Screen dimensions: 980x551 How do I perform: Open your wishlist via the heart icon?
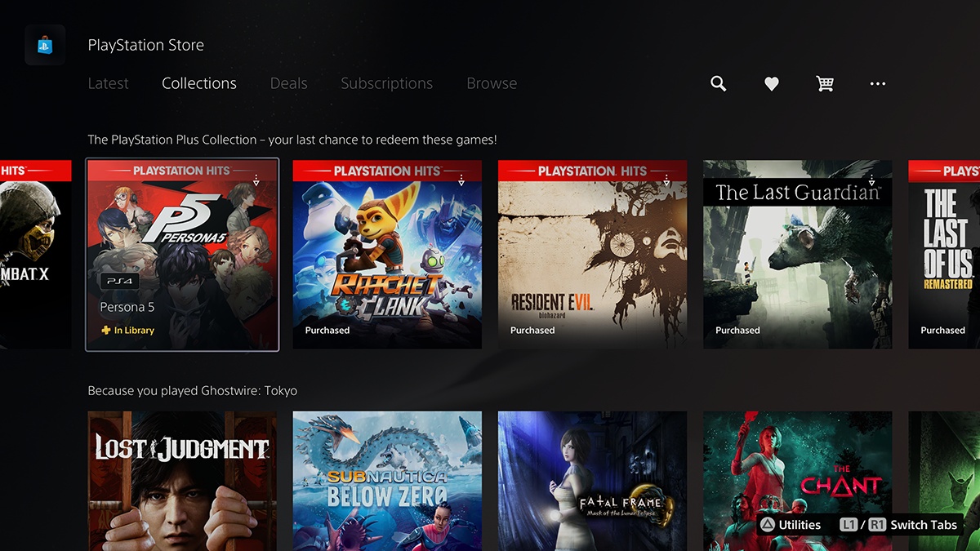771,83
